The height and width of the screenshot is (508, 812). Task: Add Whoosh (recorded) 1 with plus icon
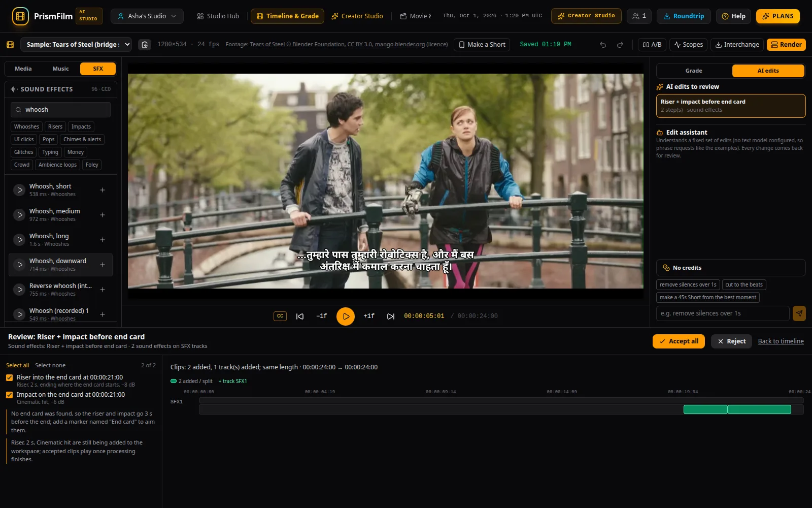(103, 314)
